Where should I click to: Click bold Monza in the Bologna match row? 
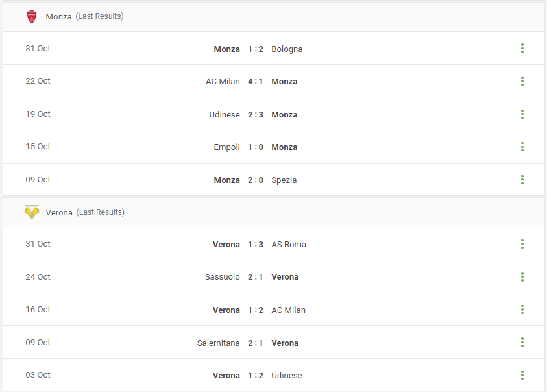[226, 49]
